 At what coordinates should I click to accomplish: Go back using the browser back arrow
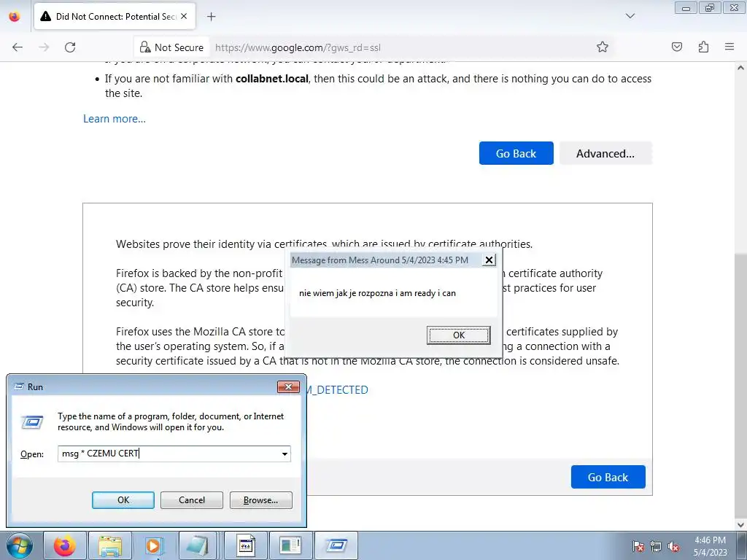[18, 47]
